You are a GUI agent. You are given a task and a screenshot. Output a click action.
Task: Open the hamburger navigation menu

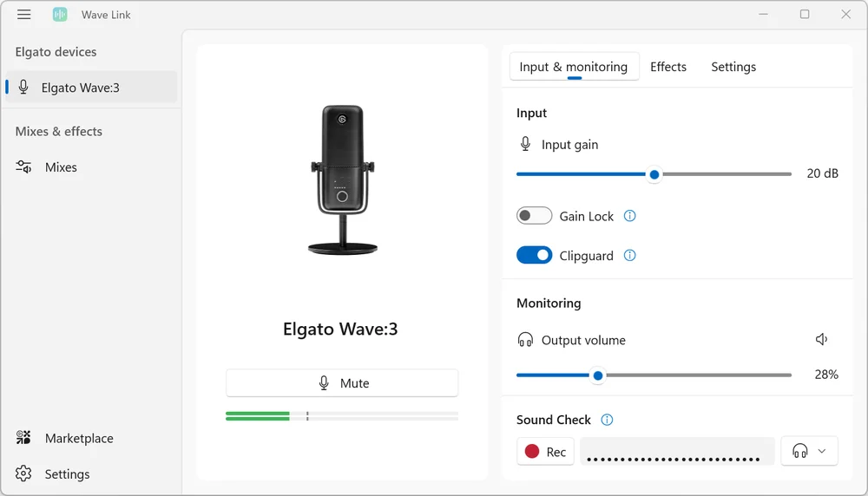[23, 15]
